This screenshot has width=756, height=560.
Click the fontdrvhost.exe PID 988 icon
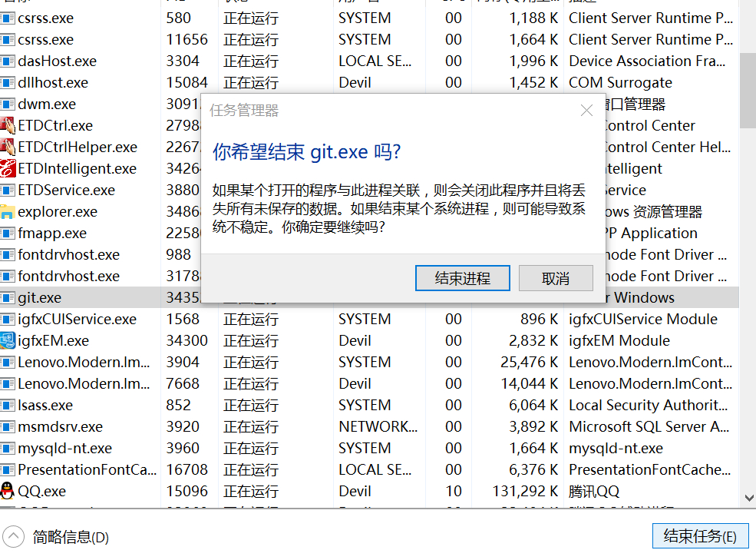[8, 254]
